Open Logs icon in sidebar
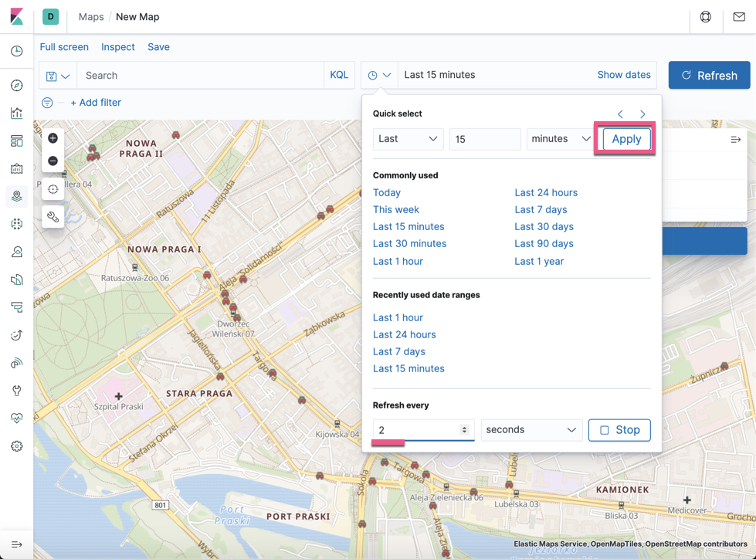The width and height of the screenshot is (756, 559). coord(16,279)
